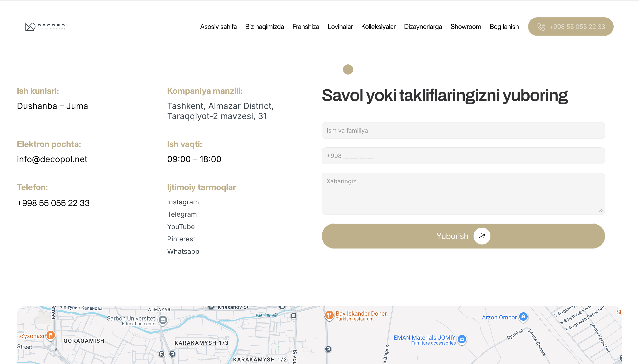Click the Decopol logo

47,27
